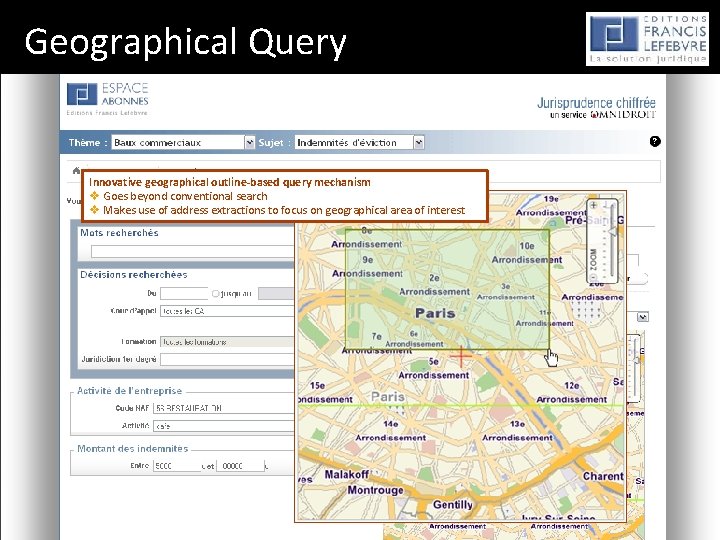The height and width of the screenshot is (540, 720).
Task: Click the 14e Arrondissement map label
Action: 391,431
